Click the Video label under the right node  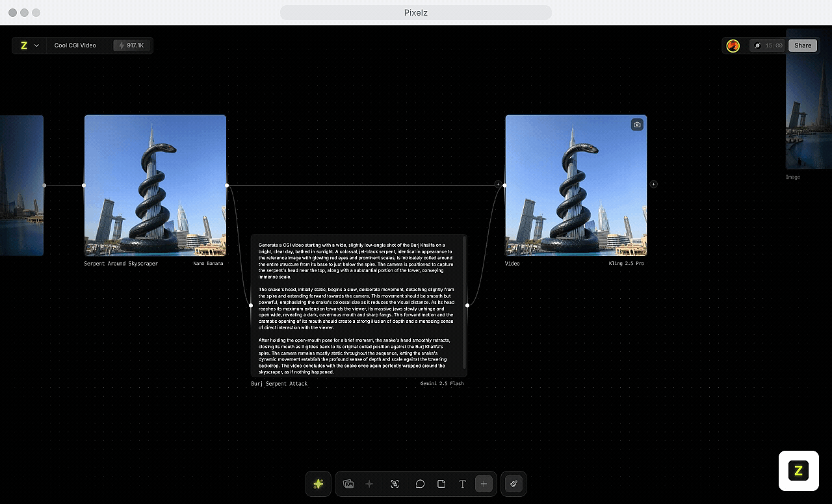coord(512,264)
